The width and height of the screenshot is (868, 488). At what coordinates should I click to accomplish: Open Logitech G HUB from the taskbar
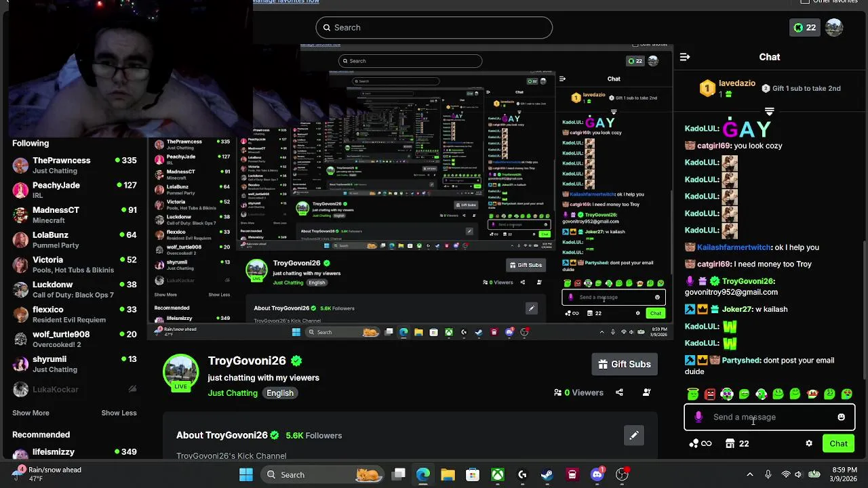522,474
